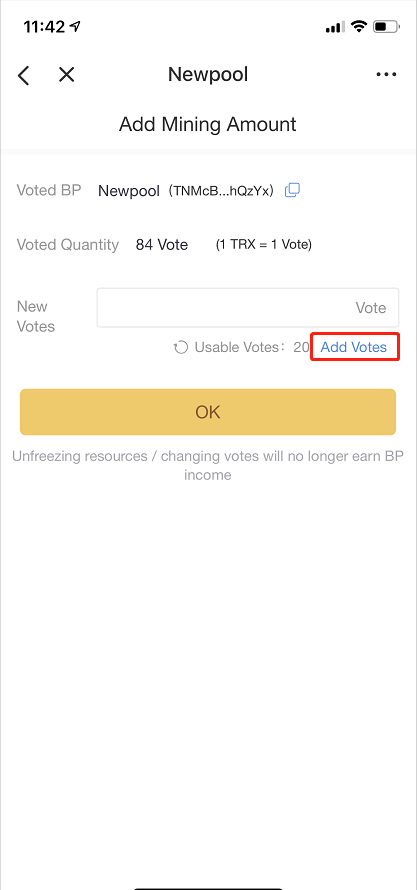Screen dimensions: 417x890
Task: Close the Newpool page with X
Action: pos(66,74)
